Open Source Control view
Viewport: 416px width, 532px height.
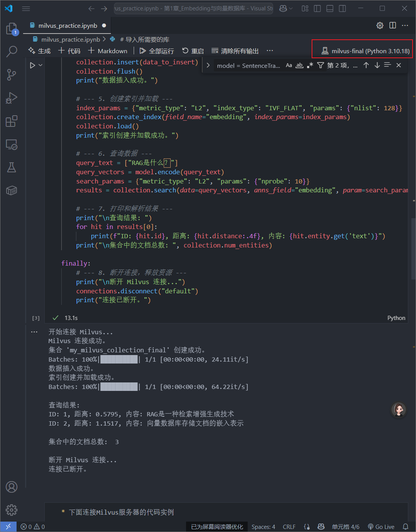pyautogui.click(x=12, y=75)
